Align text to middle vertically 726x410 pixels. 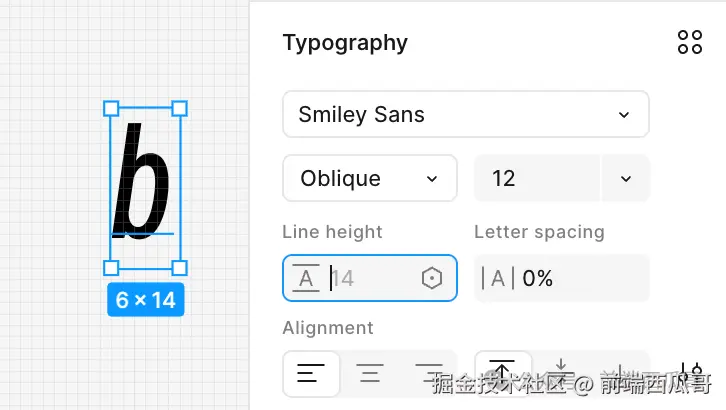click(x=561, y=372)
